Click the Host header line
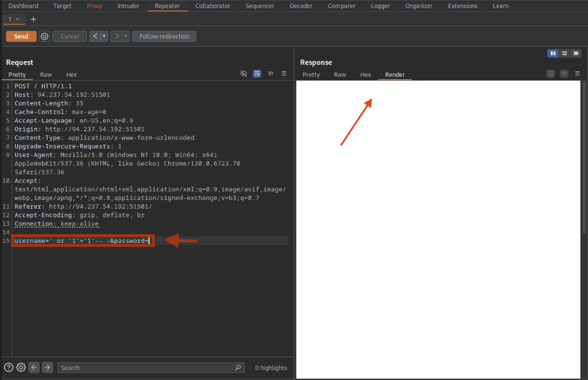This screenshot has width=588, height=380. point(62,95)
